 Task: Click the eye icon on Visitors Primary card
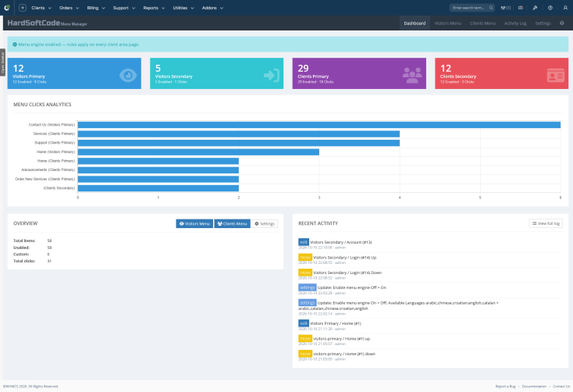pyautogui.click(x=128, y=75)
